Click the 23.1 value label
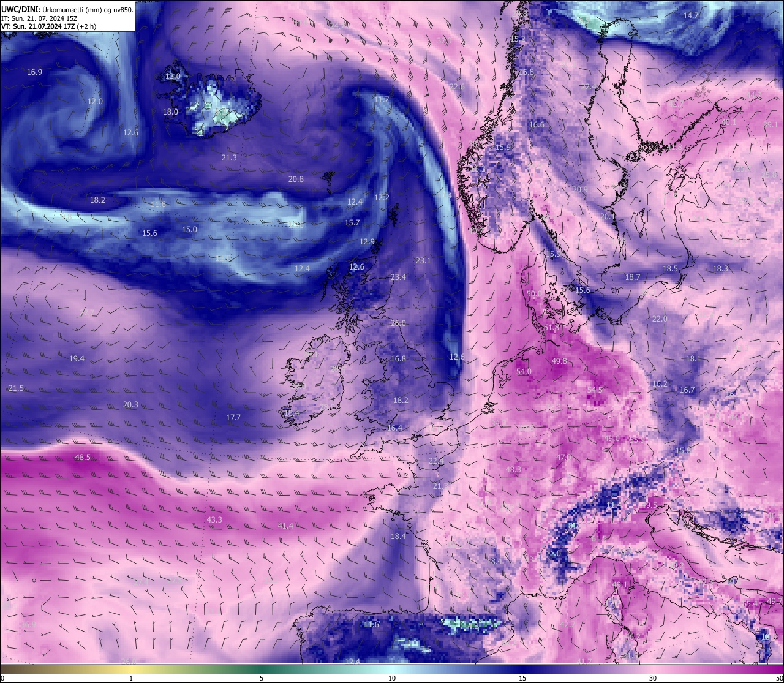 (423, 261)
